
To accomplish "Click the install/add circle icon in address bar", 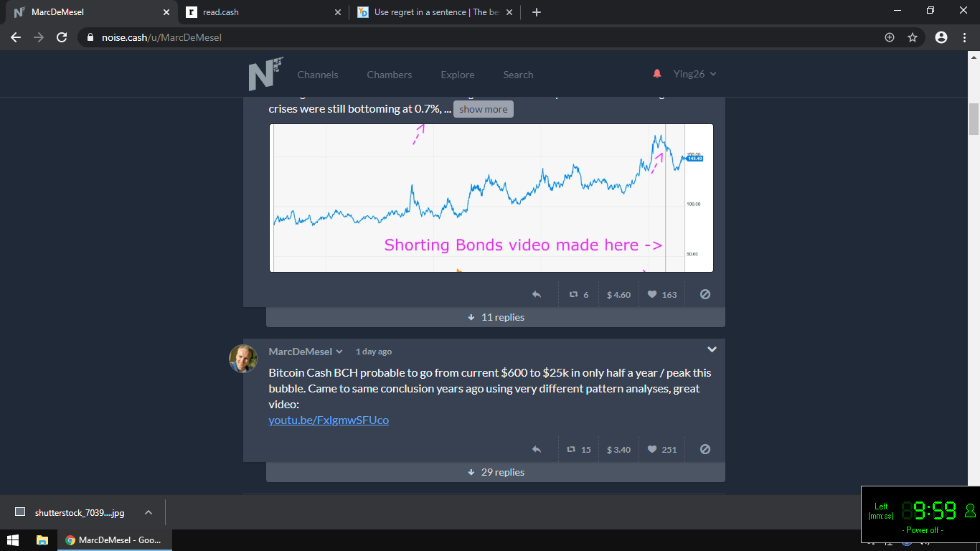I will pyautogui.click(x=890, y=37).
